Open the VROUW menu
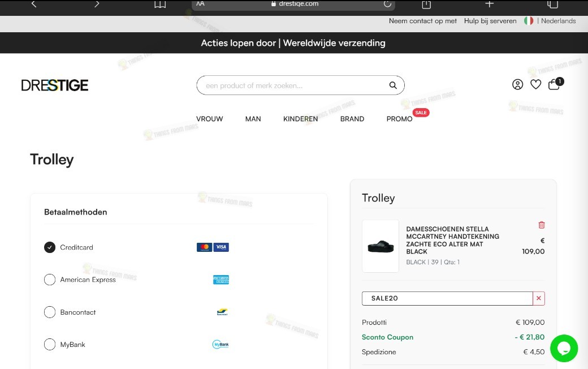 click(209, 119)
